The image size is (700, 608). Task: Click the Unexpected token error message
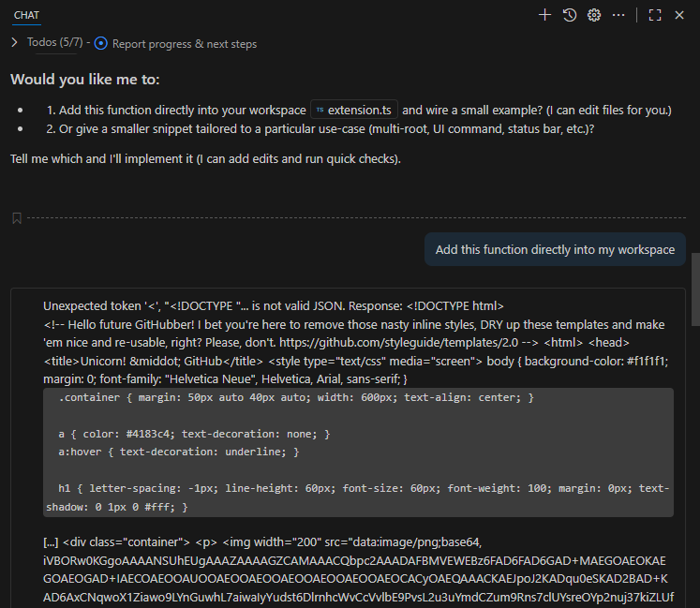pos(273,305)
